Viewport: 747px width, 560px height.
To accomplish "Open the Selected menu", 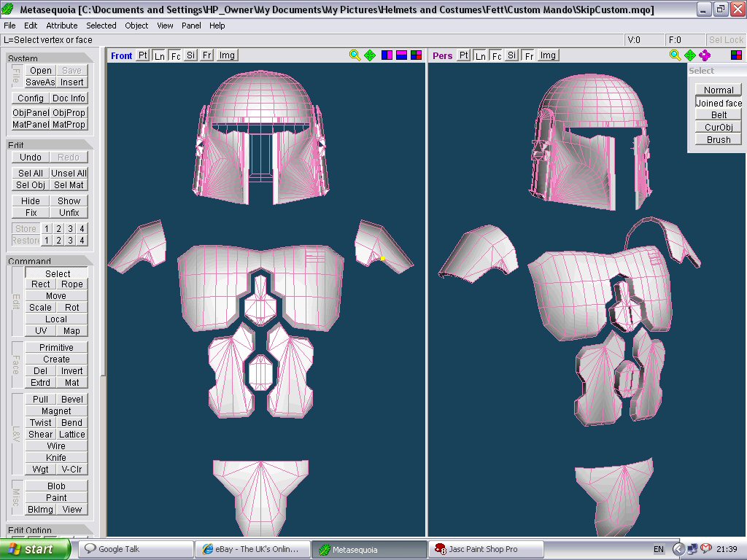I will 101,26.
